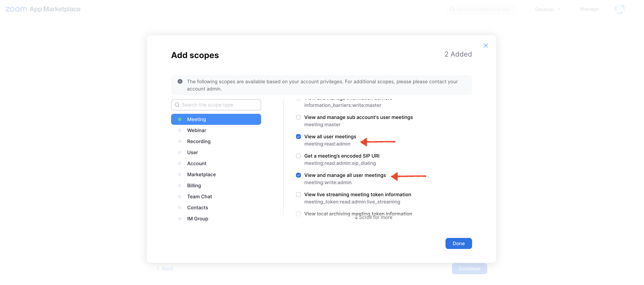644x285 pixels.
Task: Check Get a meeting's encoded SIP URI
Action: 298,156
